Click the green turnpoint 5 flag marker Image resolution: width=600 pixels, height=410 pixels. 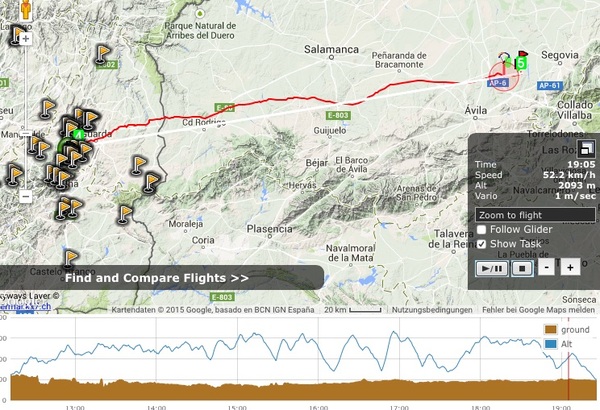click(x=521, y=60)
